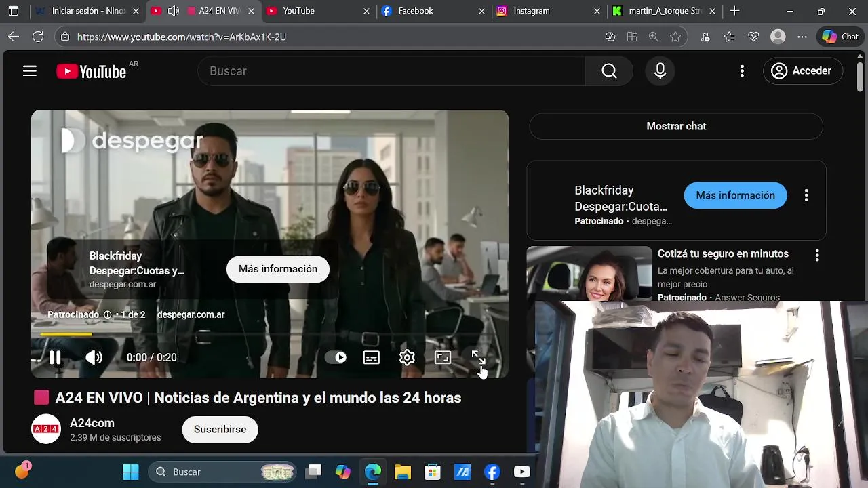
Task: Open the browser profile avatar
Action: click(x=778, y=37)
